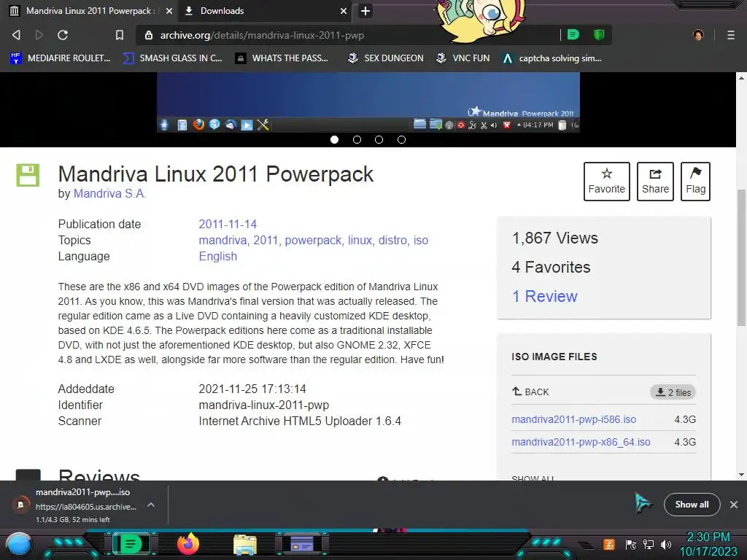
Task: Click the padlock site security icon
Action: (x=149, y=35)
